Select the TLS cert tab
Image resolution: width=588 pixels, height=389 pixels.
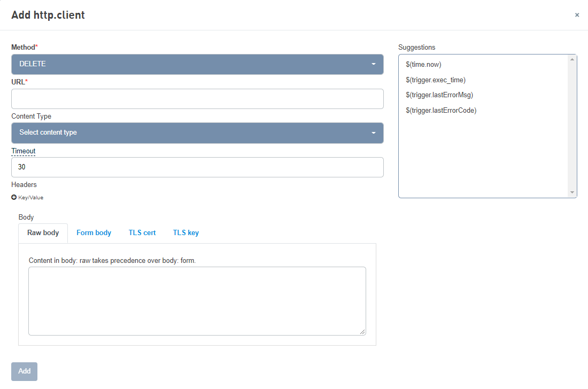pyautogui.click(x=142, y=233)
